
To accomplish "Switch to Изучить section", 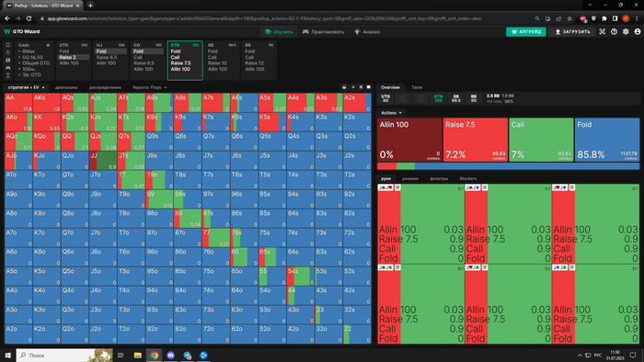I will [x=279, y=31].
